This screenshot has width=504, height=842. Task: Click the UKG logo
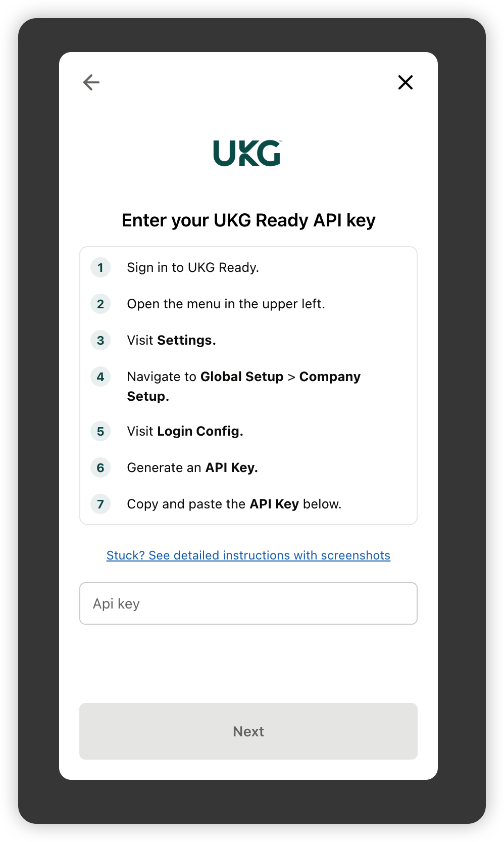click(247, 153)
